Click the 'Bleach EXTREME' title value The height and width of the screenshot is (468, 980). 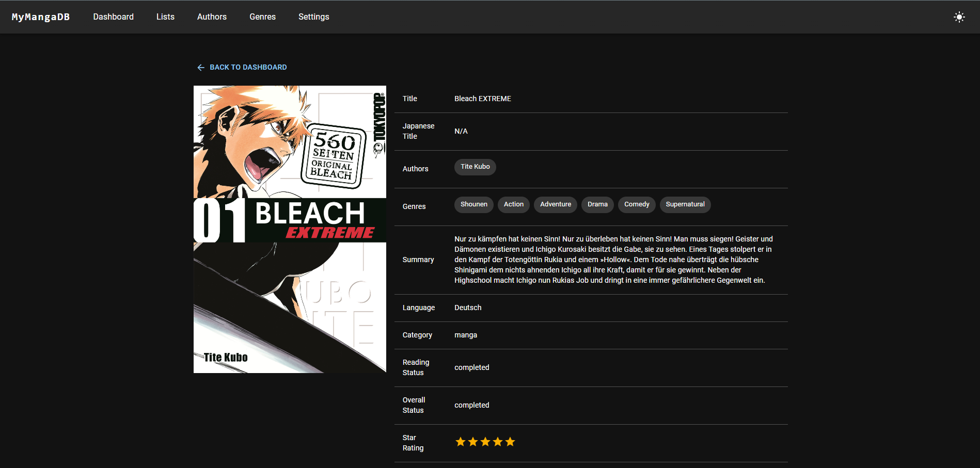(483, 99)
